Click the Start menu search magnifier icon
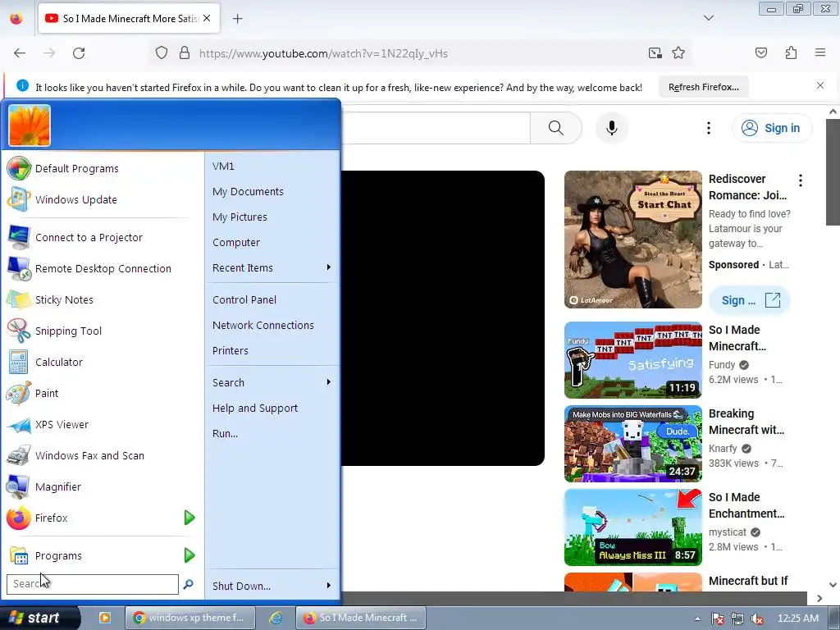 coord(188,584)
